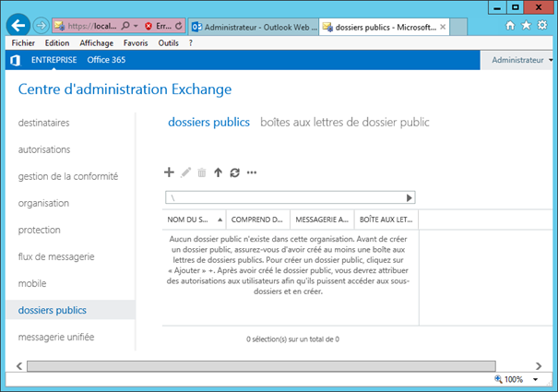The image size is (558, 392).
Task: Click the up arrow parent folder icon
Action: [x=219, y=172]
